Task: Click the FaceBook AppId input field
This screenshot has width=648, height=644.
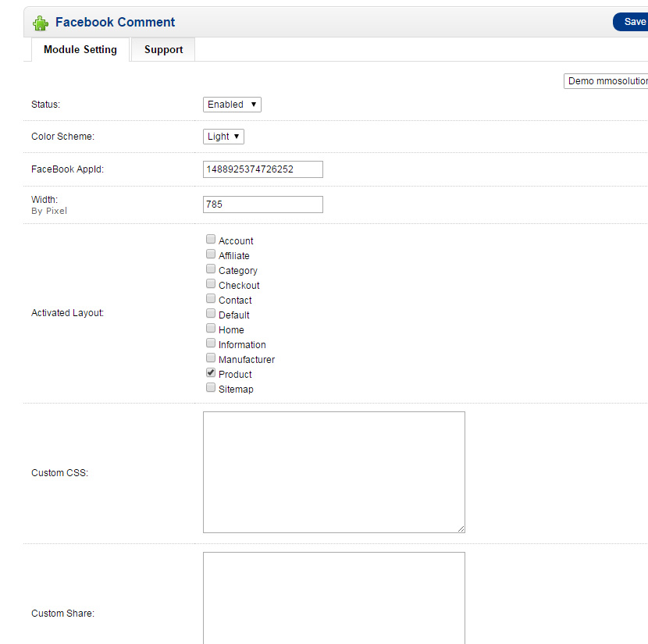Action: [x=262, y=169]
